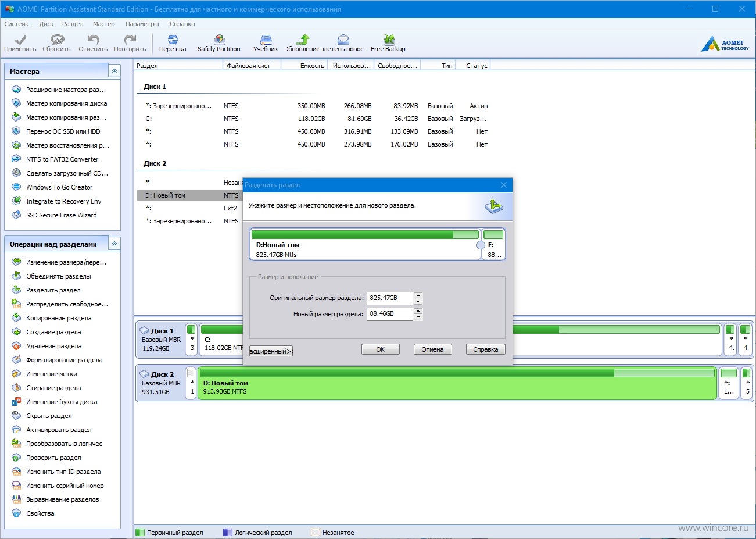Open the Раздел menu
Image resolution: width=756 pixels, height=539 pixels.
(73, 24)
